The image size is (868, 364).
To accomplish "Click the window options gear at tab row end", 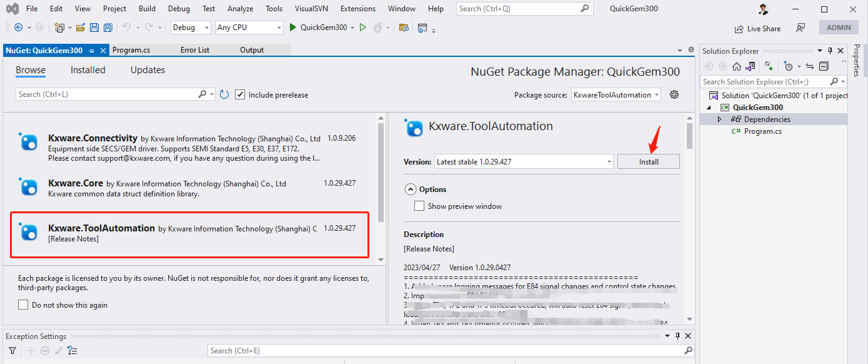I will point(691,49).
